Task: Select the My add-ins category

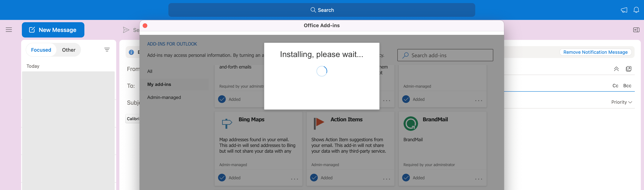Action: pos(174,84)
